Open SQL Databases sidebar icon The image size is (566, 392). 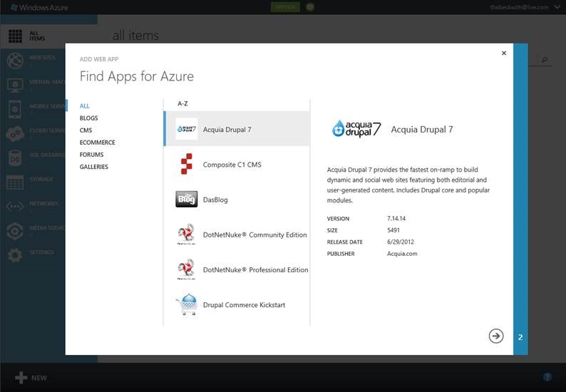click(15, 158)
